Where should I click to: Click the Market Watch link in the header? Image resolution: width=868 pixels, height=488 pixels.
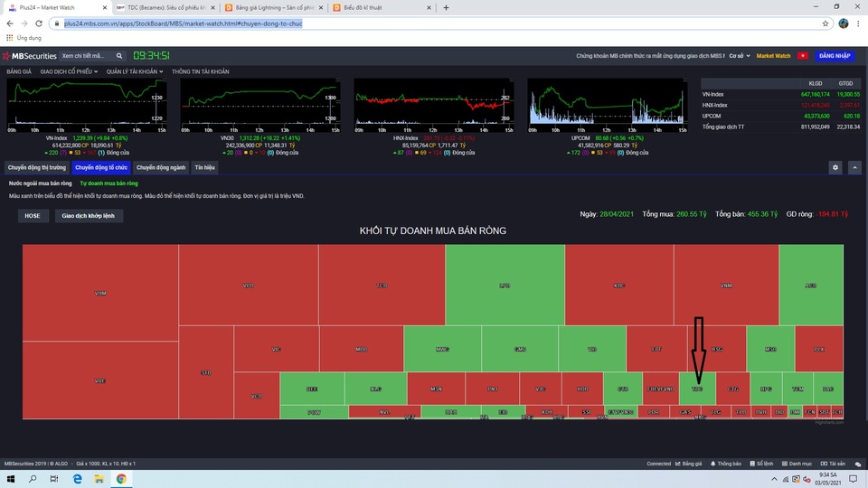point(773,56)
